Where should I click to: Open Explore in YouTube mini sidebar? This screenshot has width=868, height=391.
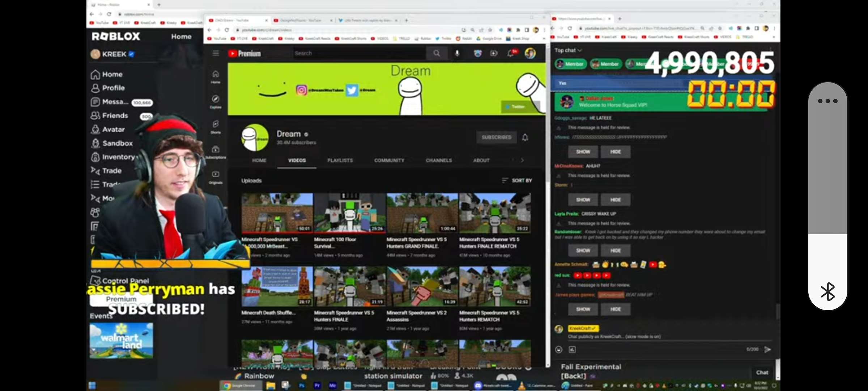(216, 101)
